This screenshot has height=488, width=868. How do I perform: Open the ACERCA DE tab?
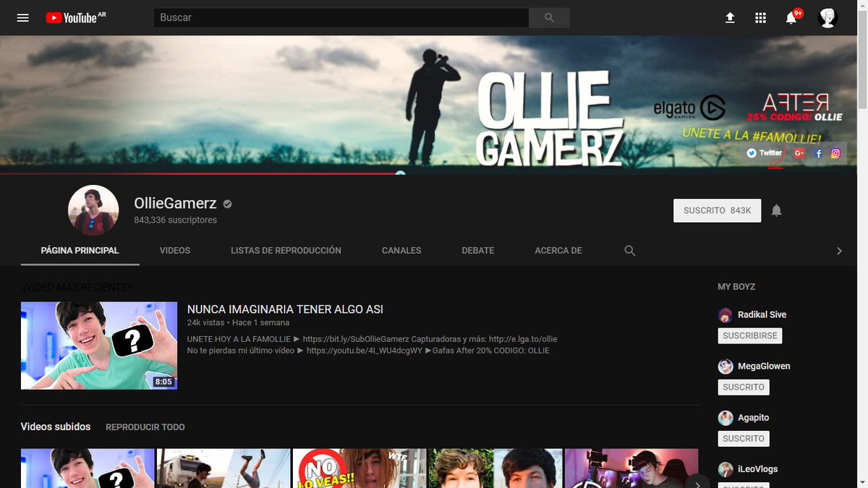coord(558,251)
